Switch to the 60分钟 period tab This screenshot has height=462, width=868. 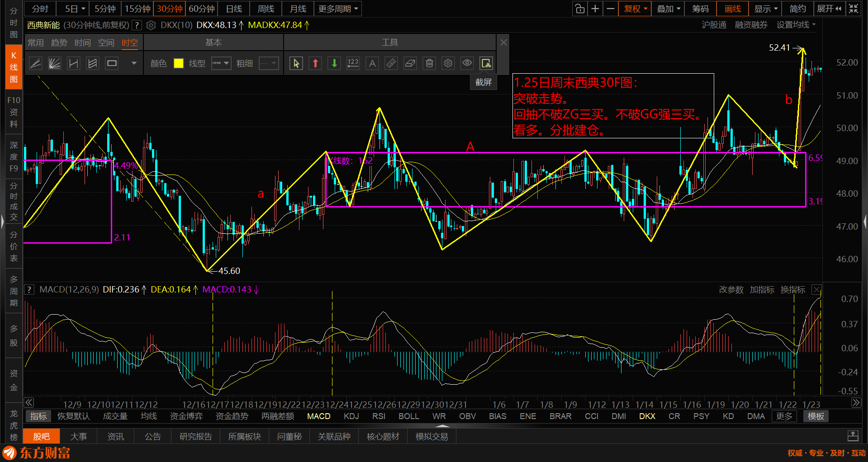201,9
